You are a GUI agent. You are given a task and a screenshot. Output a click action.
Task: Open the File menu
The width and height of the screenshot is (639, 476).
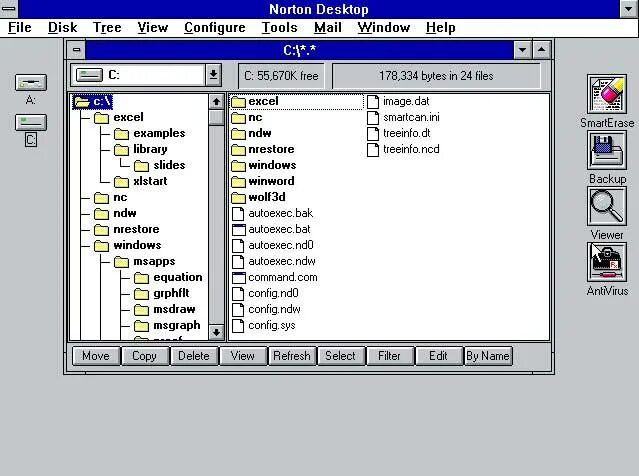pos(20,27)
